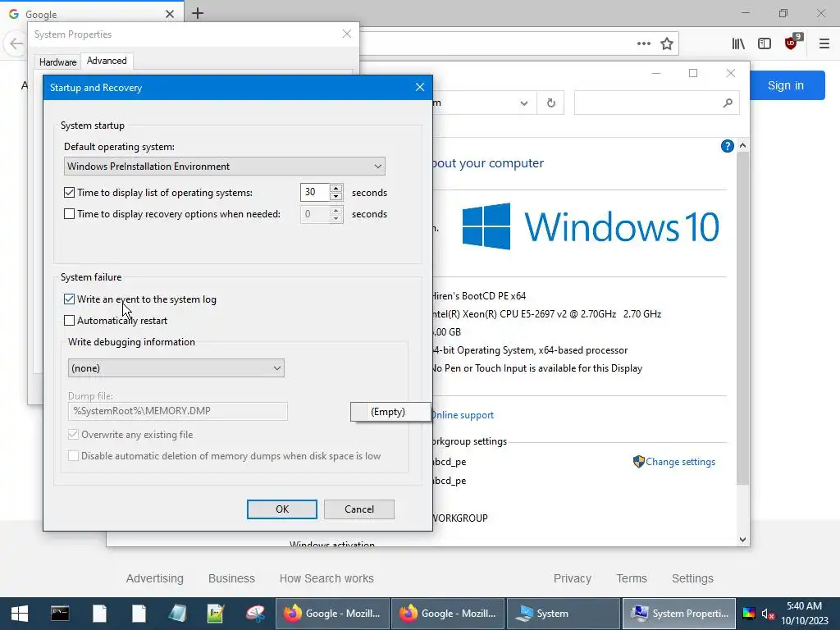Increase operating systems list time spinner
The width and height of the screenshot is (840, 630).
[x=336, y=188]
